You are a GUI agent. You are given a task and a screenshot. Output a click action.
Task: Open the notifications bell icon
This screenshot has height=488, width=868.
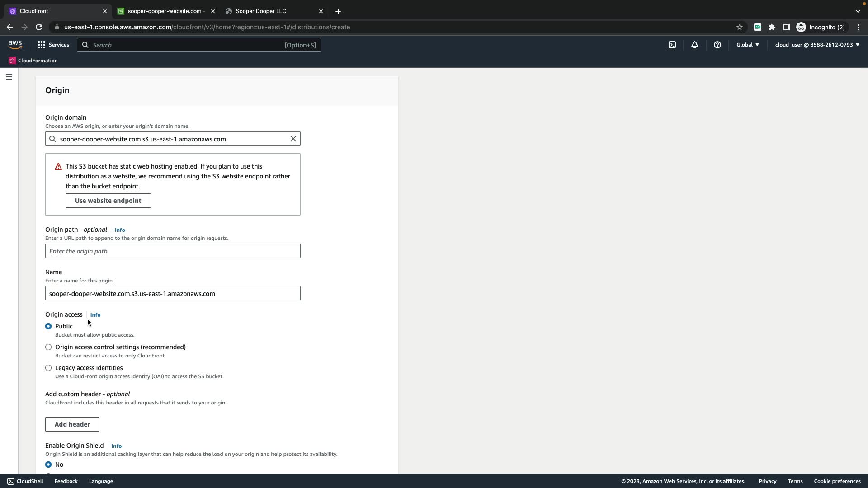coord(695,45)
